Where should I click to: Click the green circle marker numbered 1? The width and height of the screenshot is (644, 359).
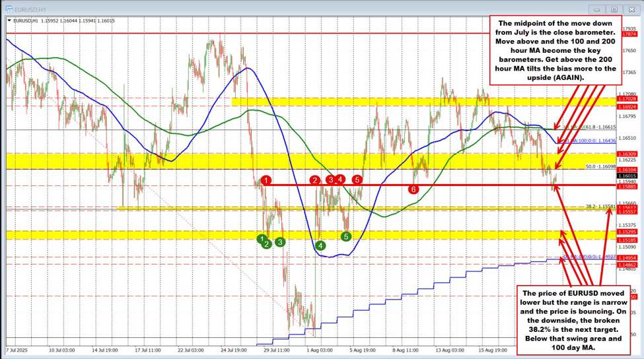click(262, 238)
